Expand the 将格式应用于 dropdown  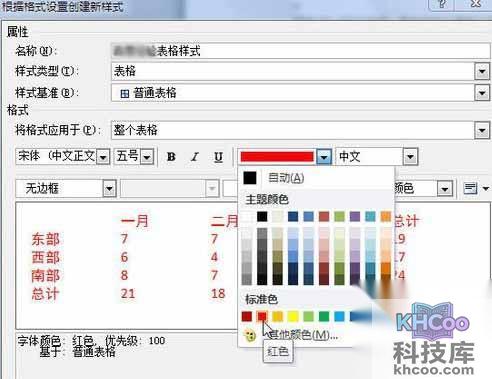click(x=482, y=130)
